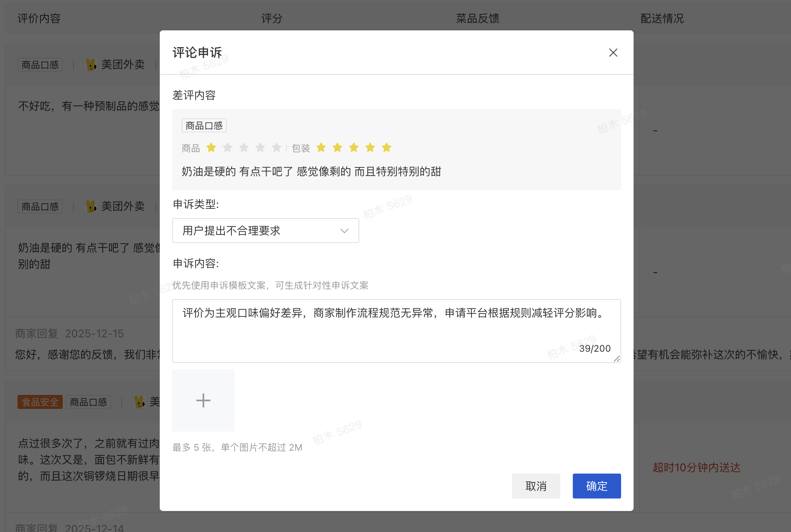Click the red 超时10分钟内送达 link

coord(696,468)
